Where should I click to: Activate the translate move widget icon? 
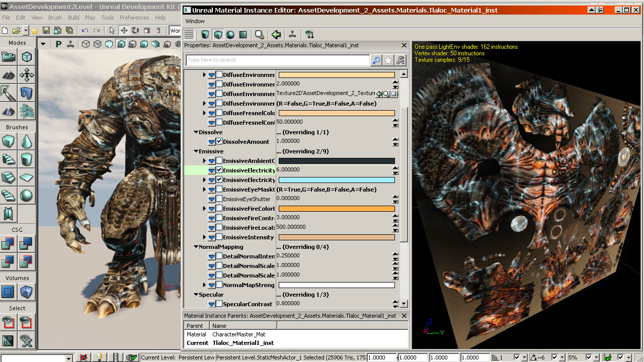(x=124, y=31)
